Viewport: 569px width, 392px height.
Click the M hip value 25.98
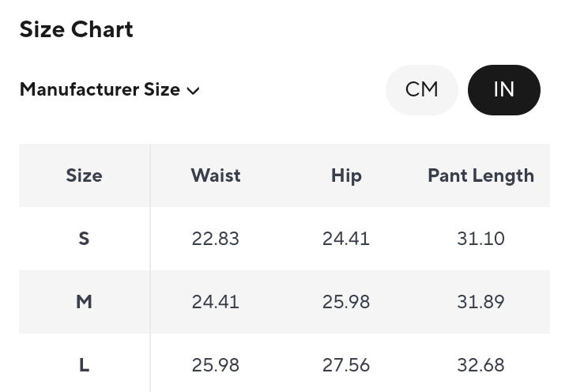pyautogui.click(x=346, y=302)
